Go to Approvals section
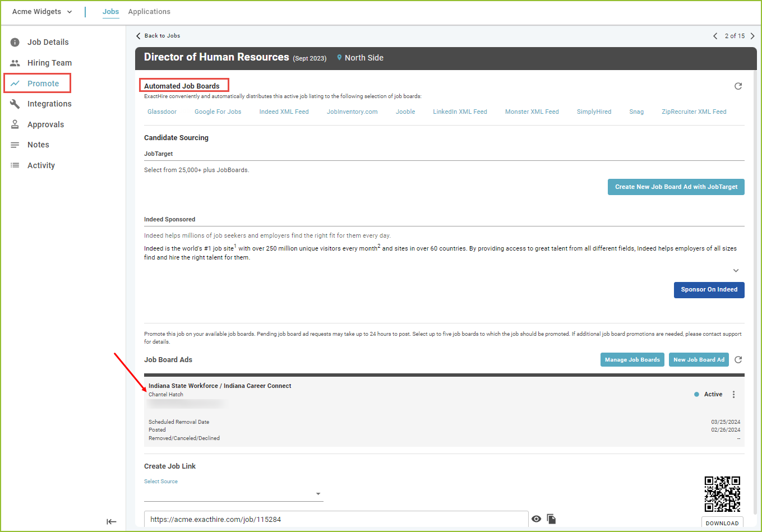This screenshot has height=532, width=762. 45,124
